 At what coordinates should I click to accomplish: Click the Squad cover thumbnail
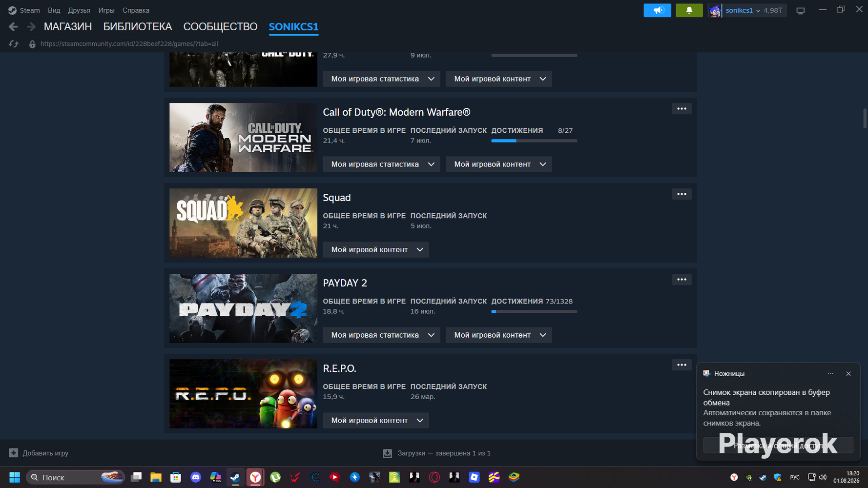(x=243, y=223)
